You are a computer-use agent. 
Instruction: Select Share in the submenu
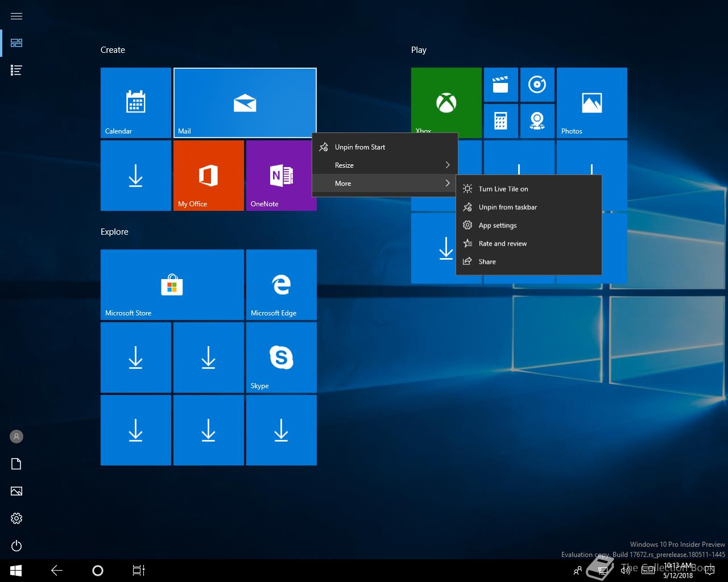pos(529,262)
